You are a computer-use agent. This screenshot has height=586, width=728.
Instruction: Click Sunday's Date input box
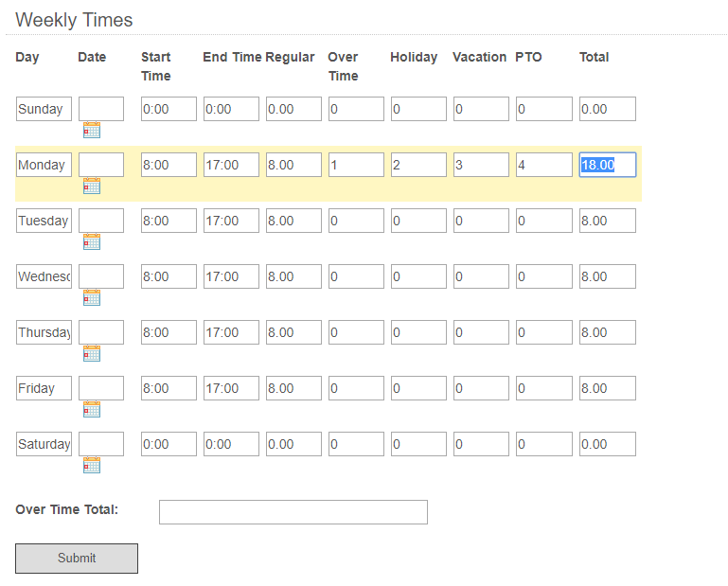tap(101, 109)
